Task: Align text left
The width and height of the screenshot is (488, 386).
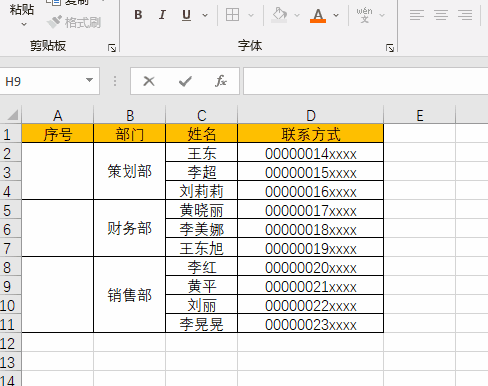Action: pos(417,15)
